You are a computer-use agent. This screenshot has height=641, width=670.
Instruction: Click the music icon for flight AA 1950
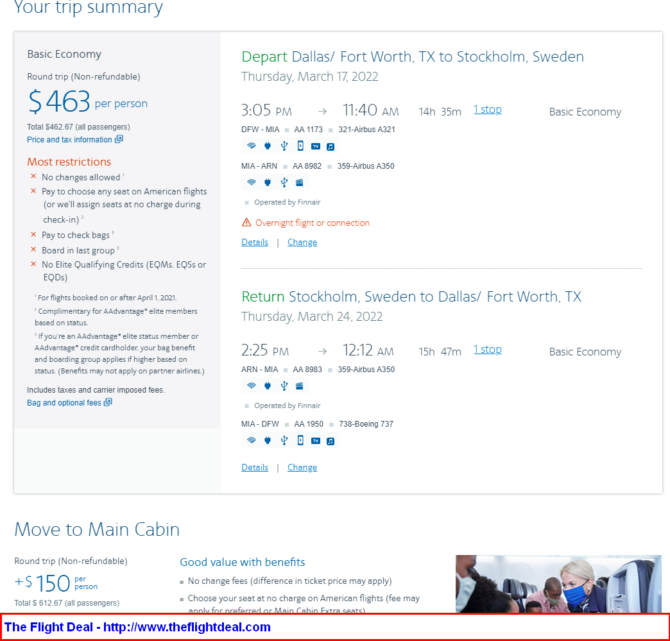[330, 441]
